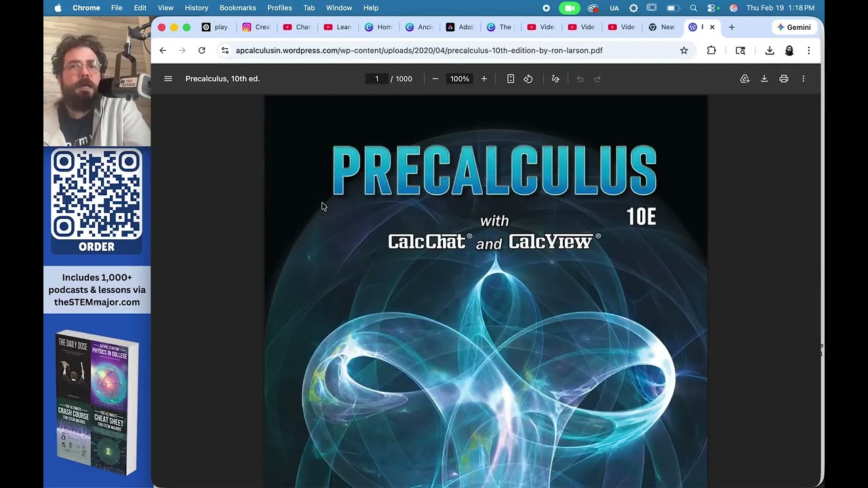This screenshot has height=488, width=868.
Task: Print the PDF document
Action: (784, 79)
